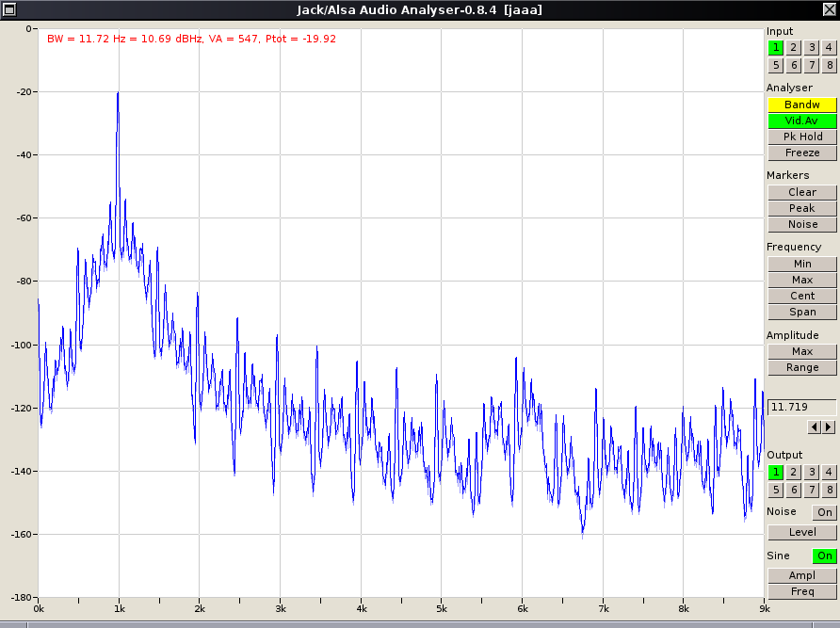Image resolution: width=840 pixels, height=628 pixels.
Task: Click the noise Level button
Action: [802, 533]
